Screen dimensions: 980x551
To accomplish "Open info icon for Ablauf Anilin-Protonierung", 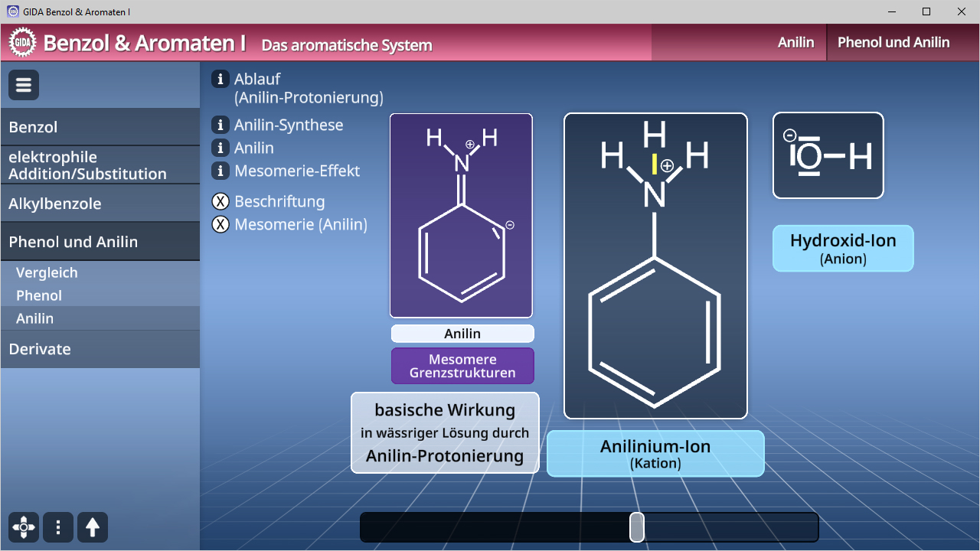I will (220, 79).
